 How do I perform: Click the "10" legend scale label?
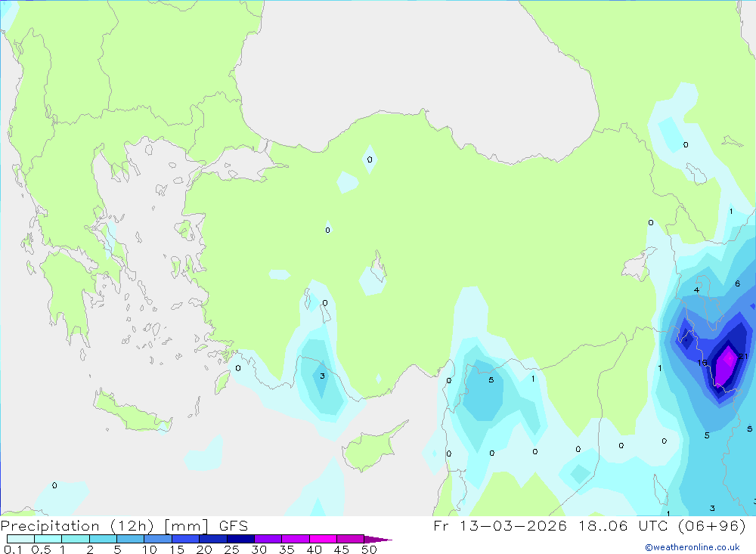coord(150,549)
